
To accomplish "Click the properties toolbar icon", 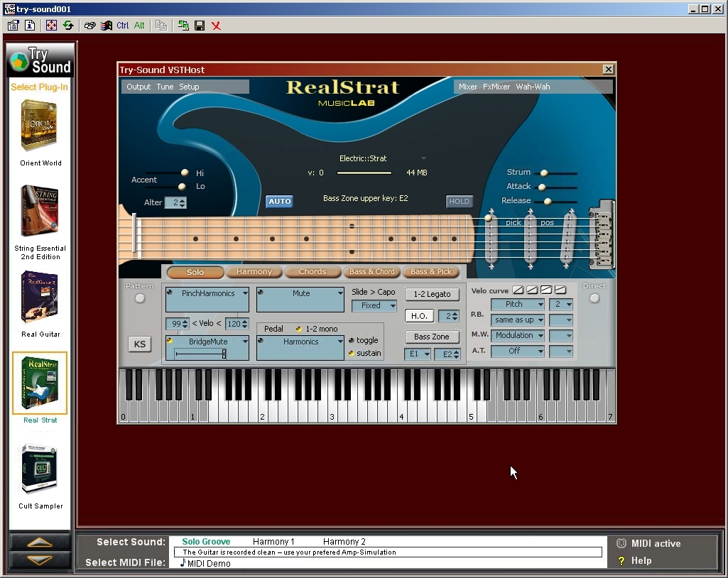I will (13, 26).
